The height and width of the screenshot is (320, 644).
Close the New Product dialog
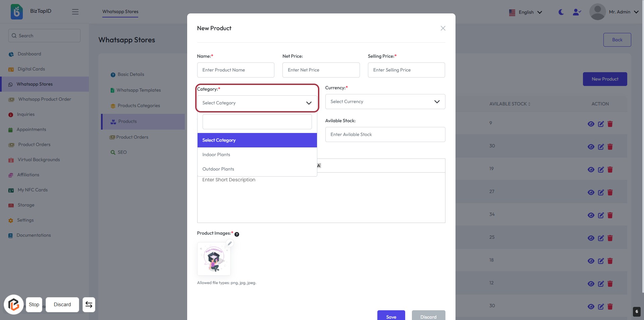point(443,28)
